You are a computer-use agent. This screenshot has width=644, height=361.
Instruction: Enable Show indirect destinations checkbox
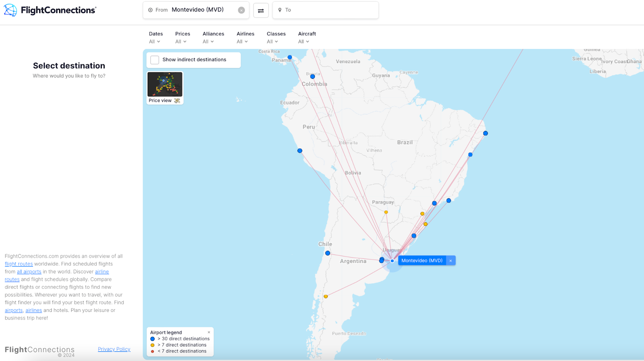coord(155,60)
